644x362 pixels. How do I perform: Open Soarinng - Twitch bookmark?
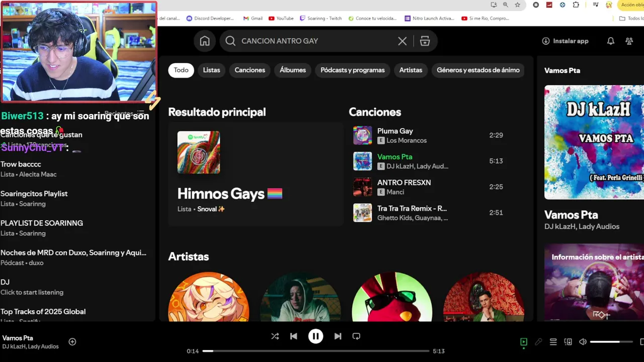pyautogui.click(x=320, y=18)
